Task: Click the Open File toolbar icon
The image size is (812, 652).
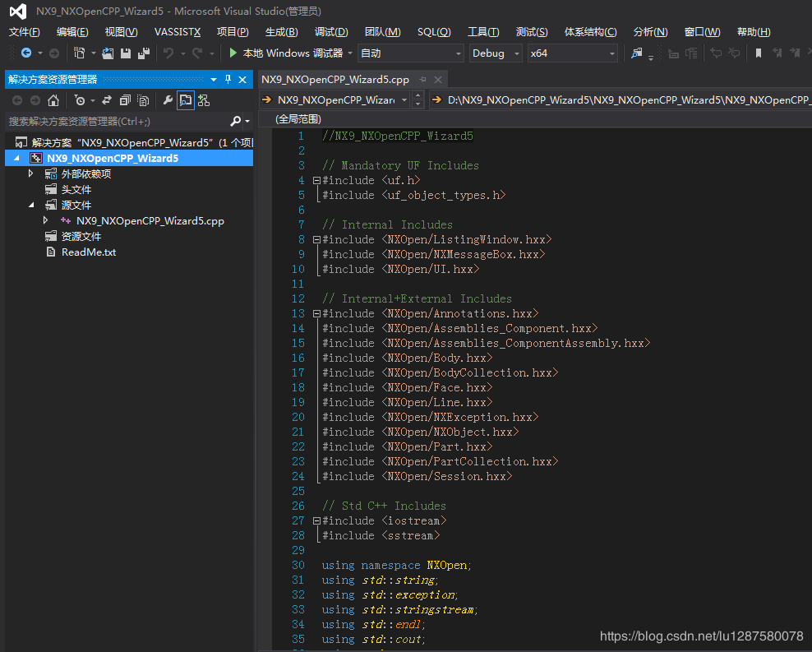Action: 108,53
